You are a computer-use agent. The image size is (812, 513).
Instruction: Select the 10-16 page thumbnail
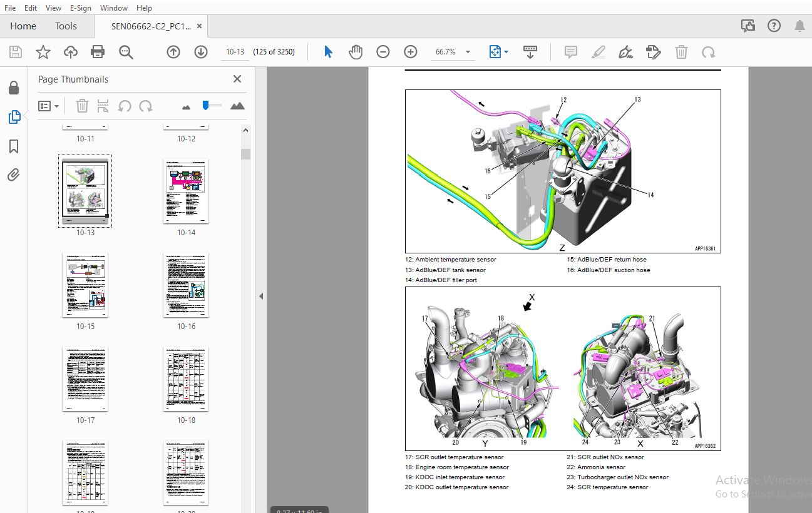pos(186,285)
